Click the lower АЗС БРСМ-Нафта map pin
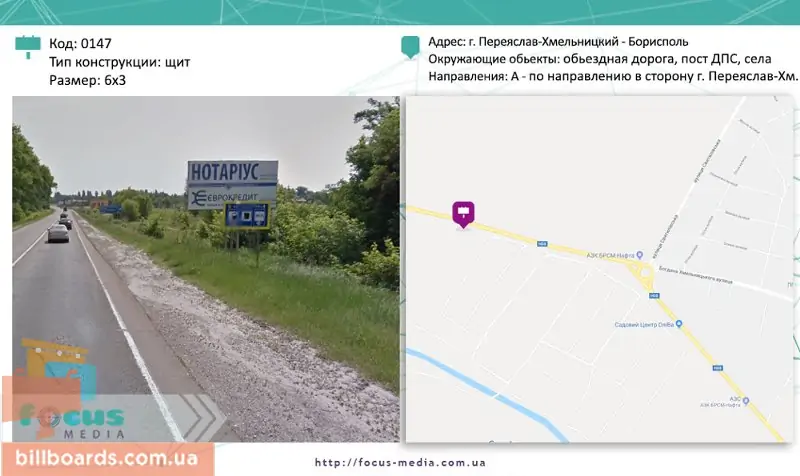This screenshot has width=800, height=476. (x=746, y=401)
